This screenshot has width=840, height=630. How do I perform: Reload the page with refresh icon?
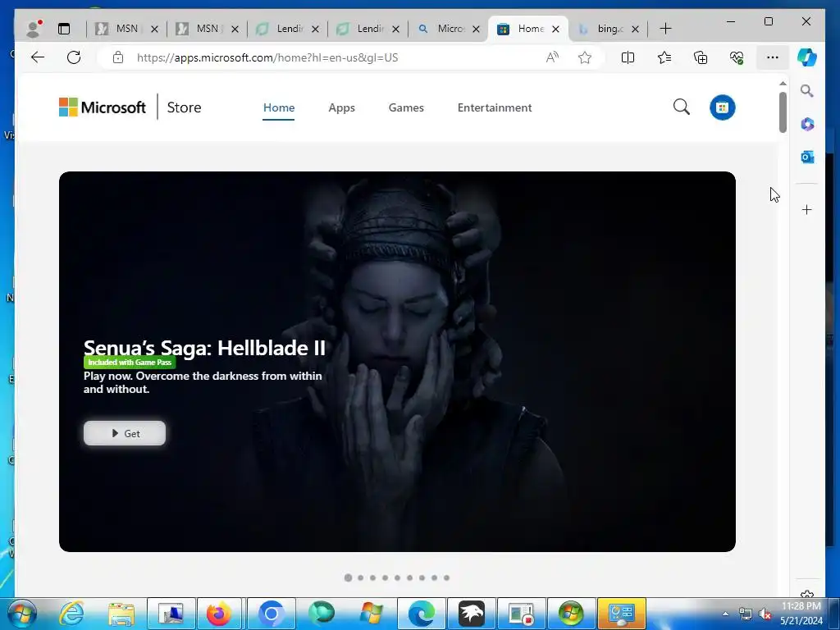[74, 57]
